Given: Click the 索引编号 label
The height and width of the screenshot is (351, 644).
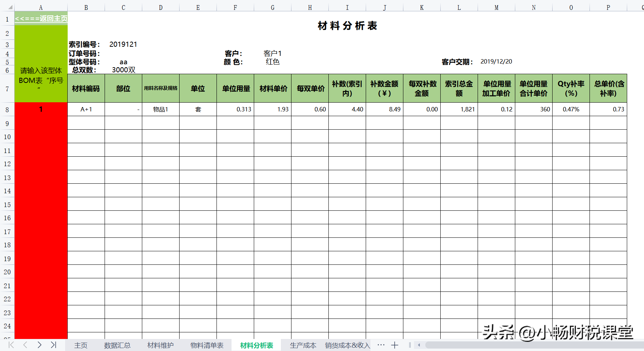Looking at the screenshot, I should (x=84, y=44).
